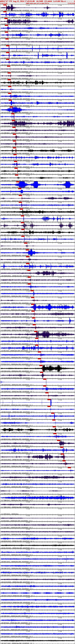Select the UW LRIV BHZ trace label
The width and height of the screenshot is (75, 644).
pos(17,466)
